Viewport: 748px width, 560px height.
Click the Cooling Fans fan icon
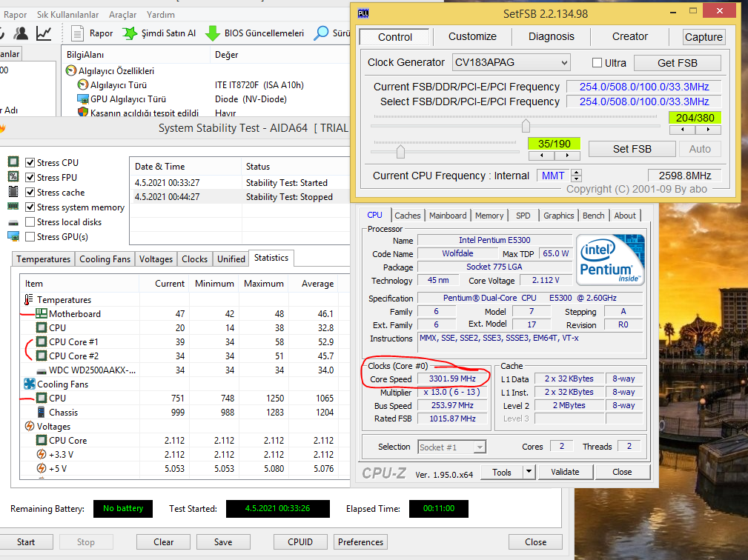(30, 384)
